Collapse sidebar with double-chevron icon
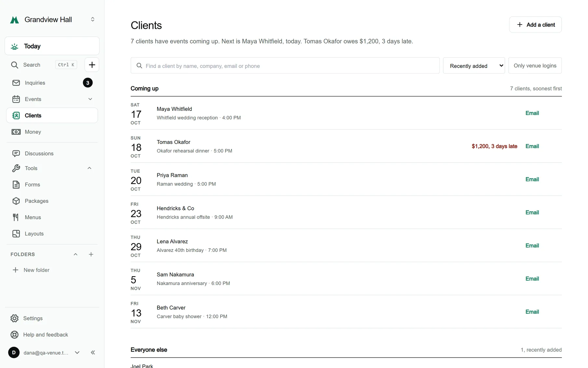Viewport: 588px width, 368px height. coord(93,353)
